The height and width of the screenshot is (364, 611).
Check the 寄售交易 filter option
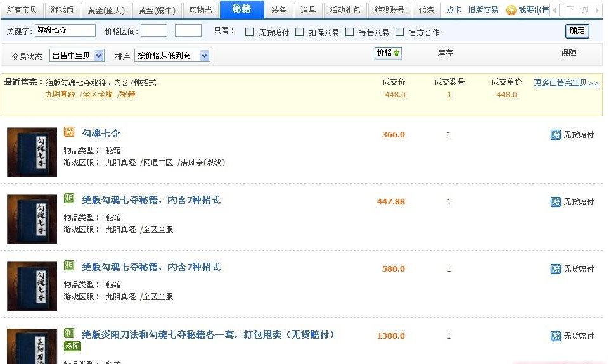349,32
